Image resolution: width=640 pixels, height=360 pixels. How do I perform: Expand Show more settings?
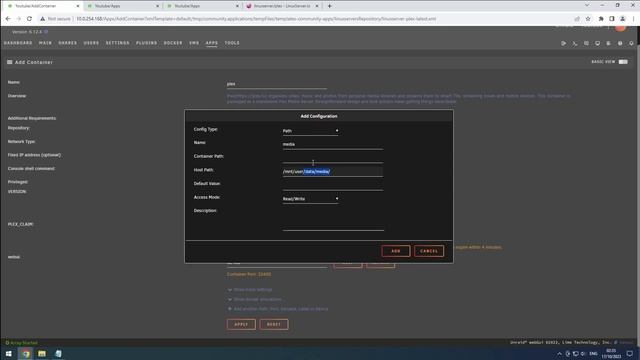tap(253, 290)
